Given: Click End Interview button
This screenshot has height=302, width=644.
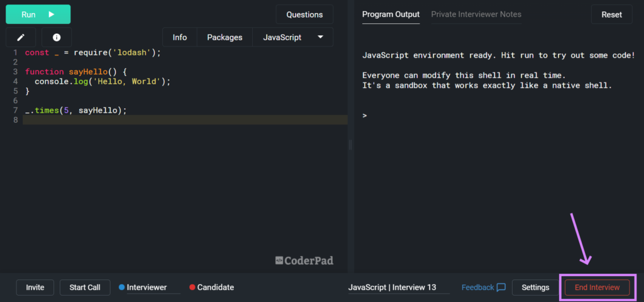Looking at the screenshot, I should (597, 288).
